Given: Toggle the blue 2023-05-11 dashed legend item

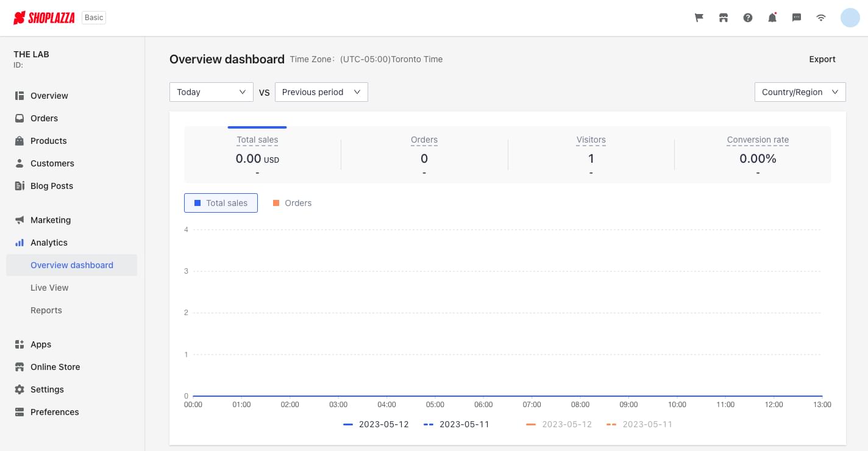Looking at the screenshot, I should (457, 424).
